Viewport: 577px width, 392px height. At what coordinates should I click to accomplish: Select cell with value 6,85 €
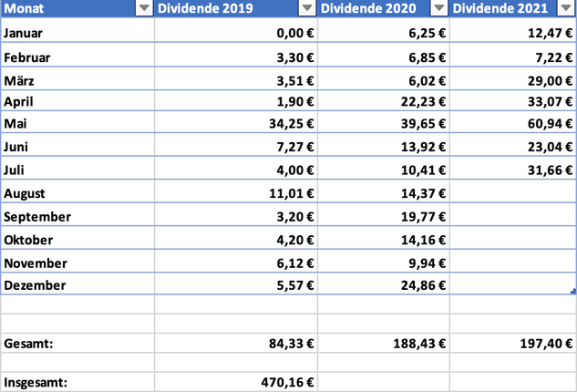[384, 55]
